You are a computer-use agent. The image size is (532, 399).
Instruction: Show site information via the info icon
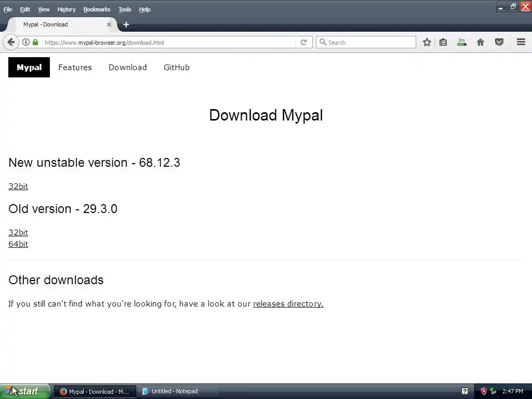click(26, 43)
